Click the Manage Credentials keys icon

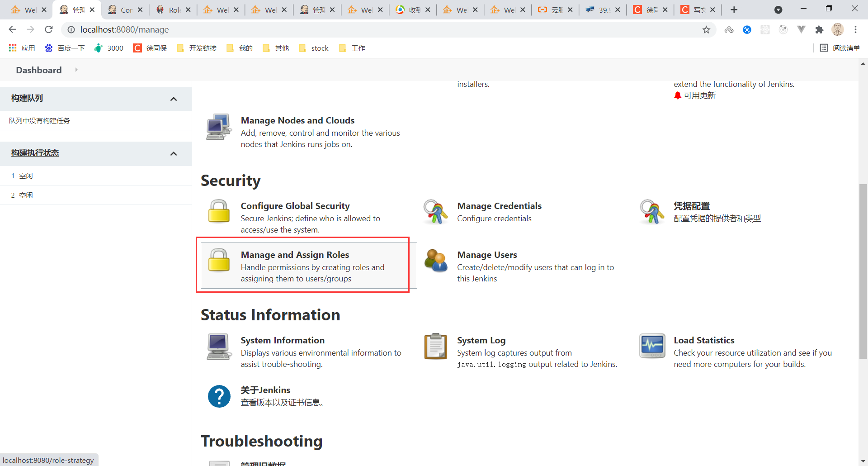[x=435, y=212]
